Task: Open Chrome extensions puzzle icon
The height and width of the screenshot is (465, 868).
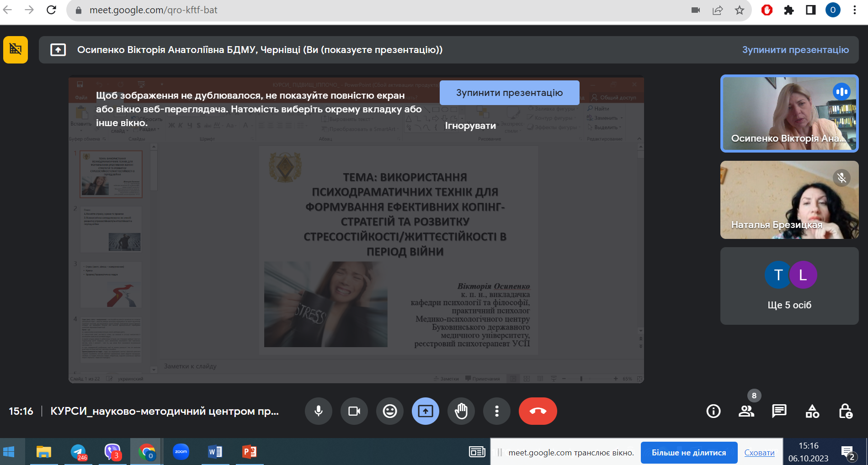Action: (x=789, y=10)
